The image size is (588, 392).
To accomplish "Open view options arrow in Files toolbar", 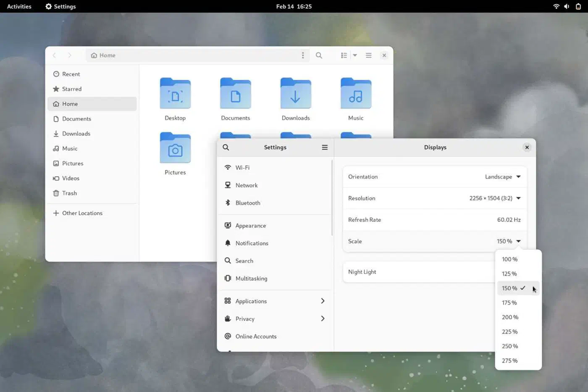I will pos(355,55).
